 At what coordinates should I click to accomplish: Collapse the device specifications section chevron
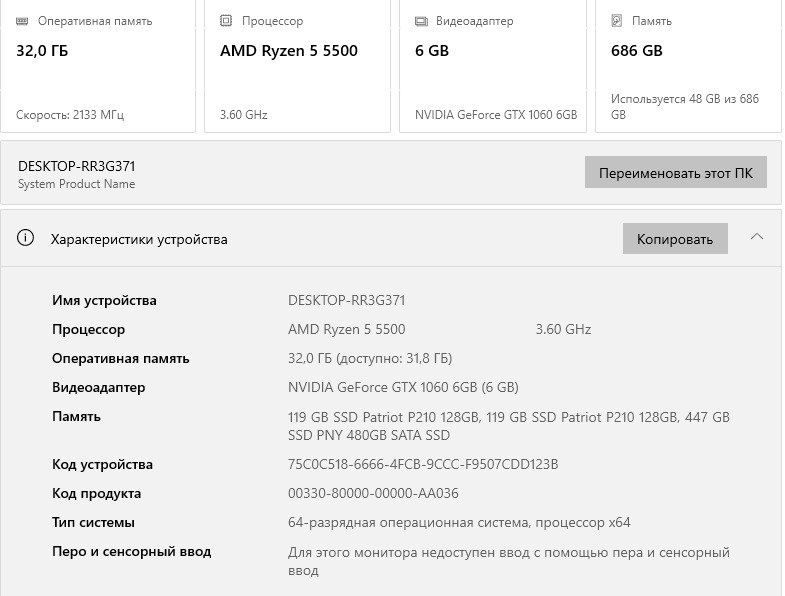pyautogui.click(x=757, y=238)
